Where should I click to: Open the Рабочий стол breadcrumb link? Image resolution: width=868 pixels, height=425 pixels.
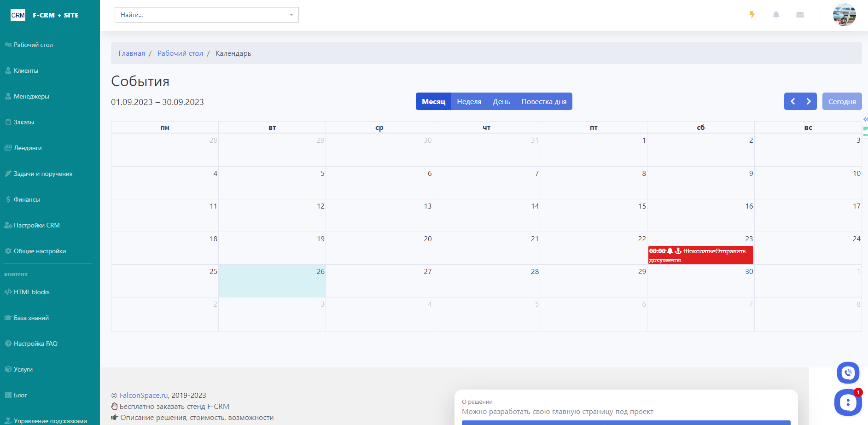click(180, 53)
